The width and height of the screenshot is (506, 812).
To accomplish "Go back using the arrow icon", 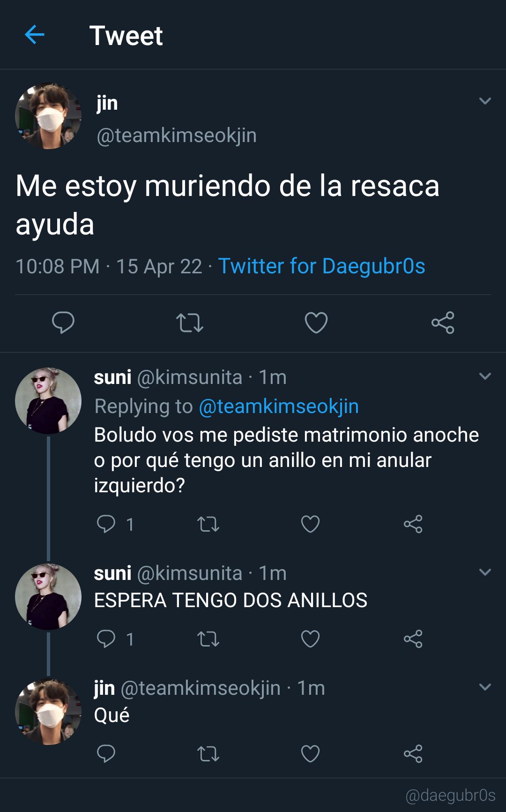I will pos(34,35).
